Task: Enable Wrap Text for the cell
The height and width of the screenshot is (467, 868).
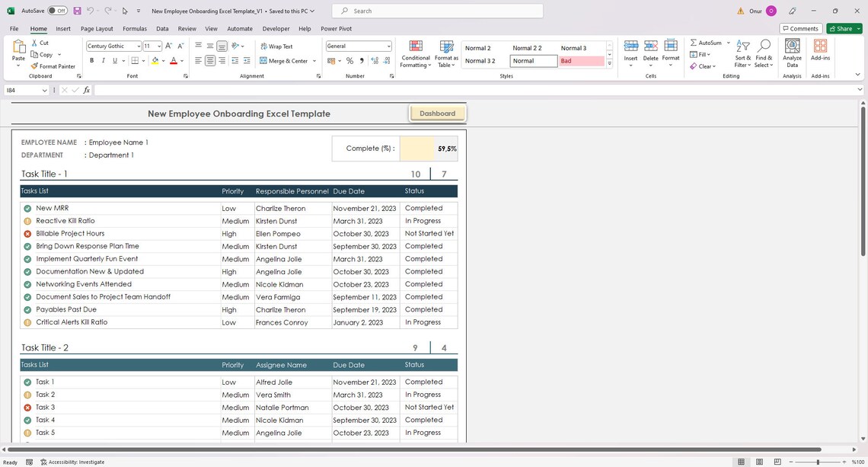Action: (x=277, y=46)
